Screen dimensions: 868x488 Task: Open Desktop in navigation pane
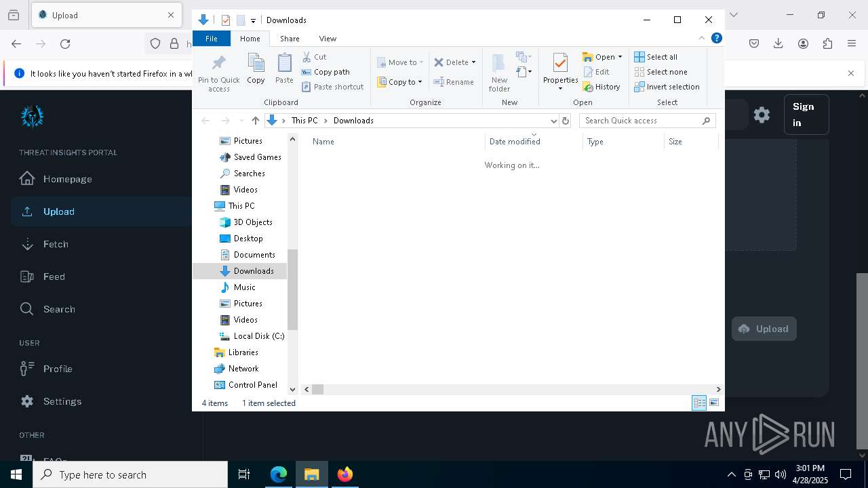click(241, 239)
